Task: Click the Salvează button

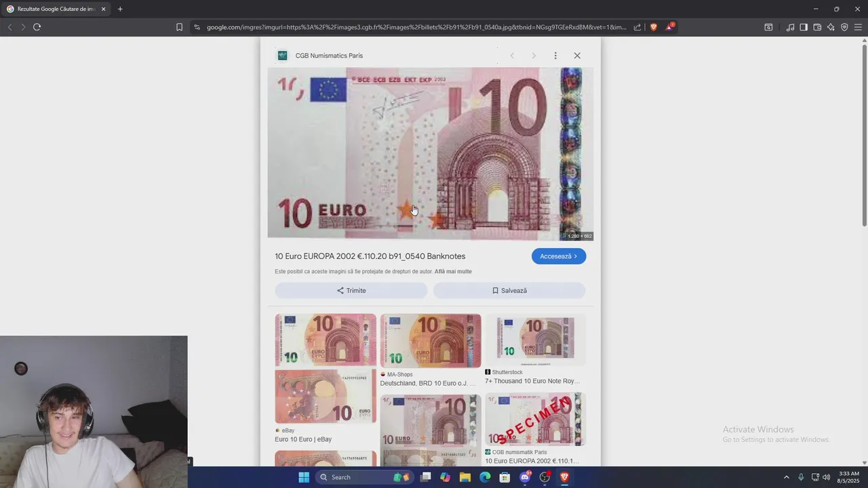Action: 509,290
